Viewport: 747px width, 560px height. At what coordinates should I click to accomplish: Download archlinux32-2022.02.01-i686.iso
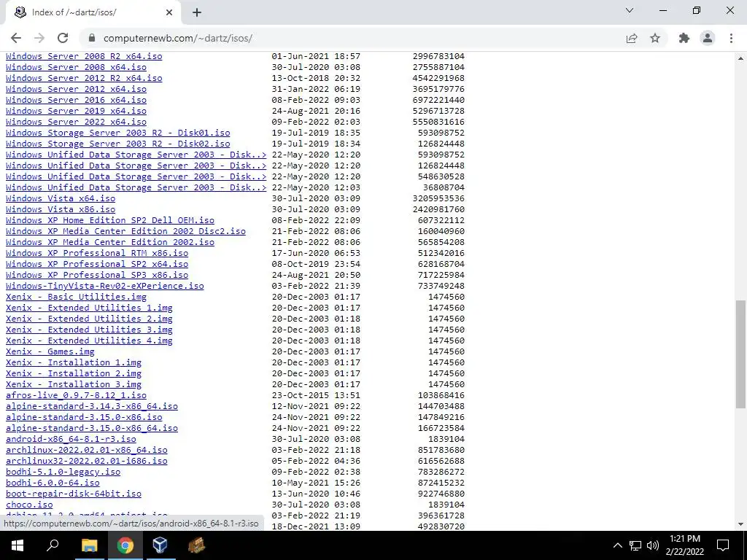pos(86,462)
